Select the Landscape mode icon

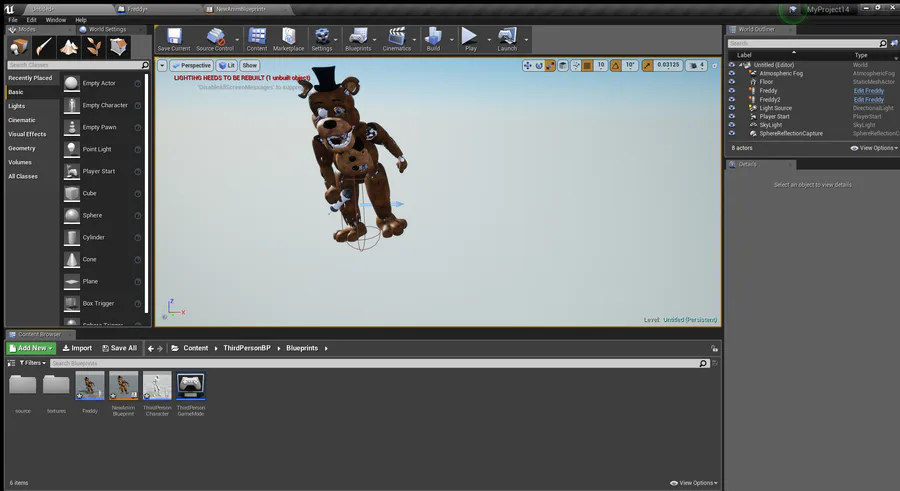click(x=69, y=48)
